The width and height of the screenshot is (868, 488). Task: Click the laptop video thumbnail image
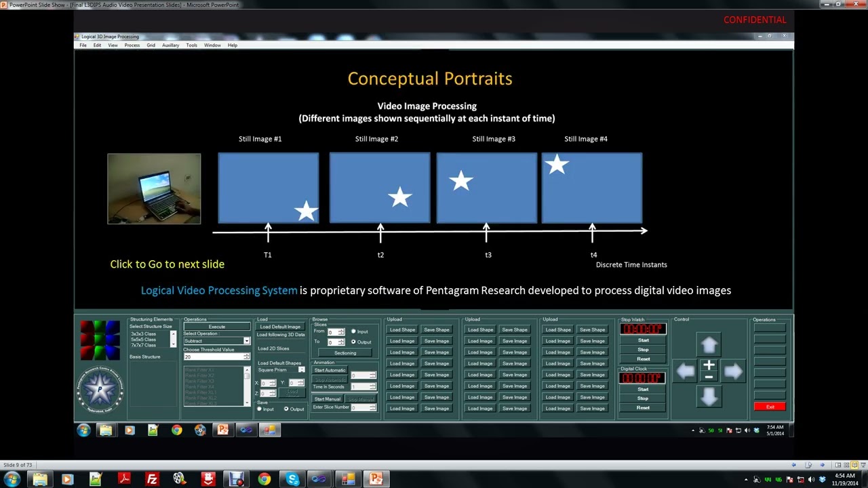(x=154, y=188)
